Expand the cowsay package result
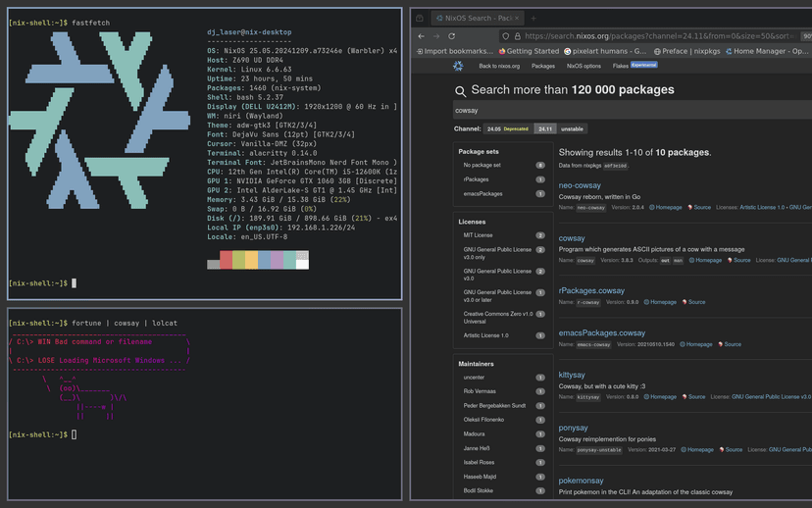The height and width of the screenshot is (508, 812). [x=572, y=237]
